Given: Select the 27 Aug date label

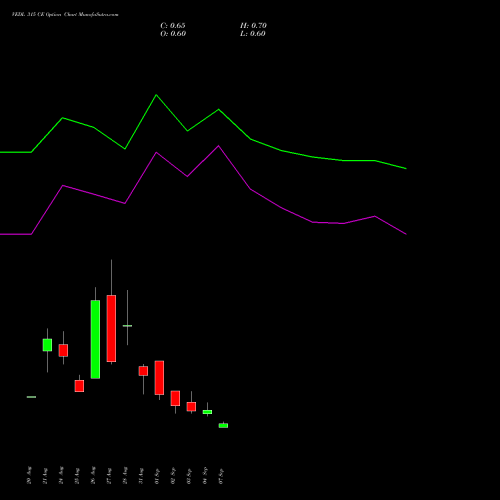Looking at the screenshot, I should (109, 475).
